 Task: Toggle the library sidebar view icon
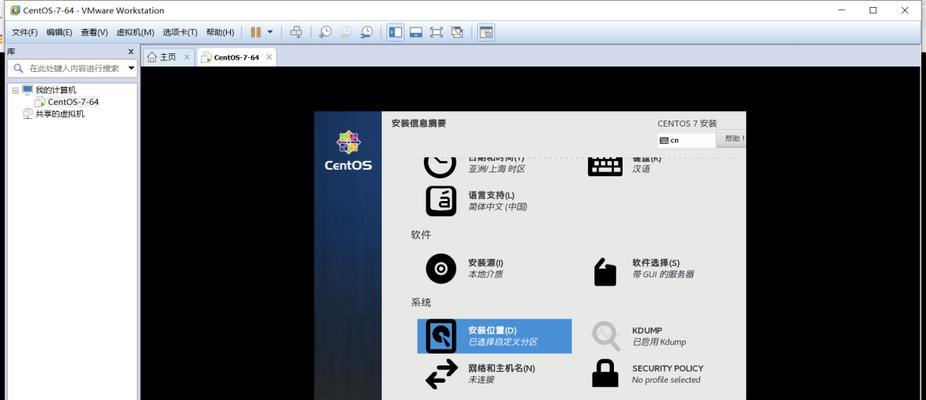point(395,32)
